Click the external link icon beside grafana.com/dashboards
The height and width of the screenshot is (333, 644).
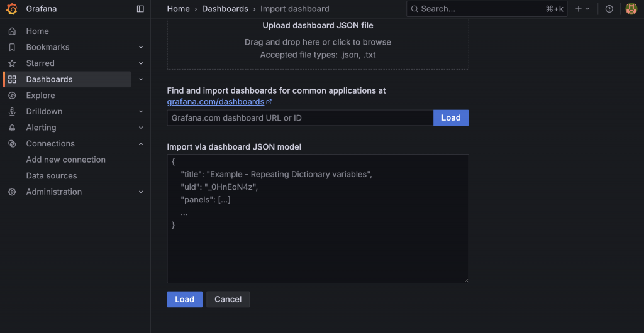coord(269,101)
